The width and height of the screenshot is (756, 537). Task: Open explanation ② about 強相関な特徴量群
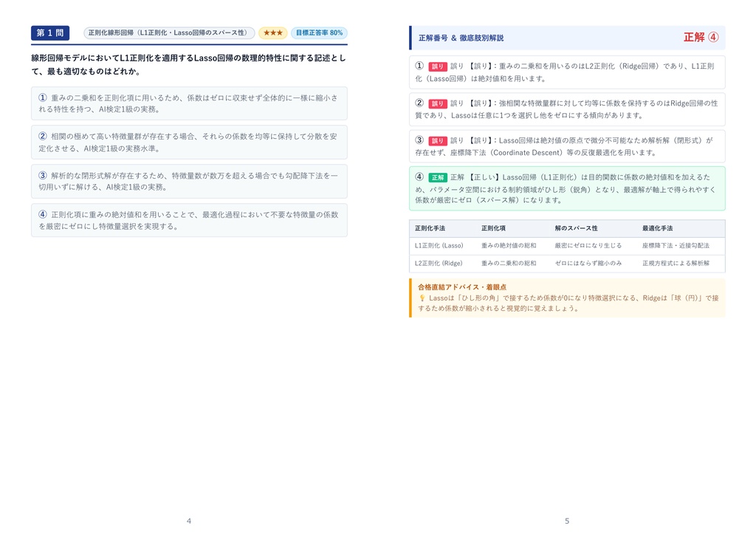[567, 109]
